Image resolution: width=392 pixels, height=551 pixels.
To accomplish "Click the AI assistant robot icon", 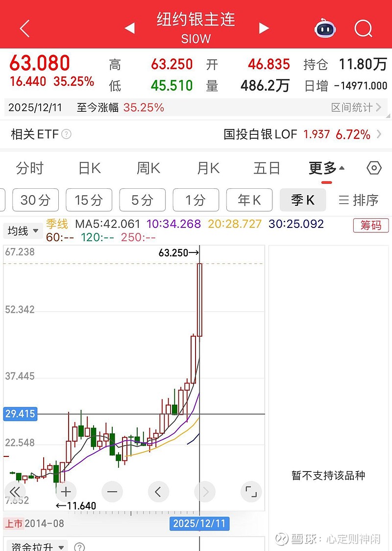I will pyautogui.click(x=325, y=28).
